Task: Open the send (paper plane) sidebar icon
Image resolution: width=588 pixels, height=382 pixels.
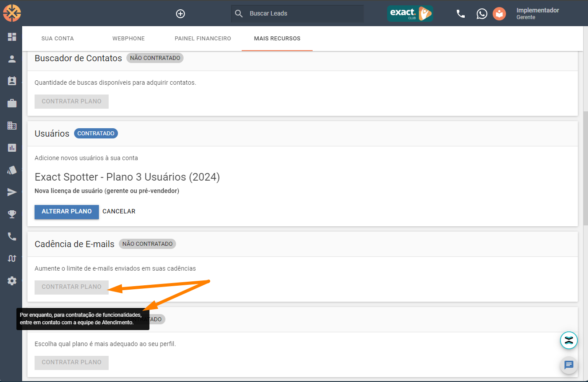Action: pyautogui.click(x=12, y=192)
